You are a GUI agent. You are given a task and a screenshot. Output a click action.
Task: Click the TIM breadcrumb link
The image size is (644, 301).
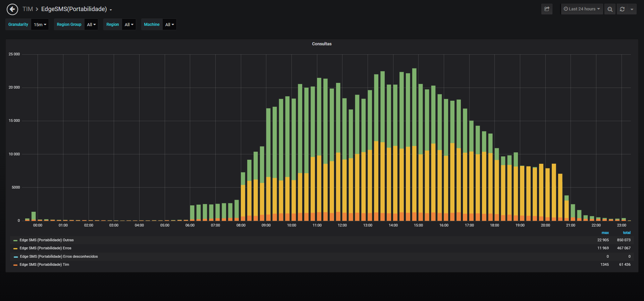[x=28, y=9]
